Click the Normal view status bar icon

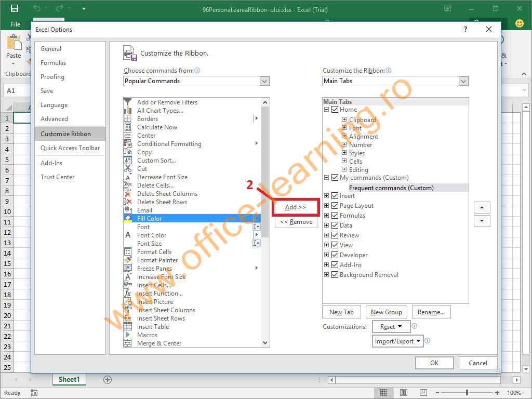point(383,393)
